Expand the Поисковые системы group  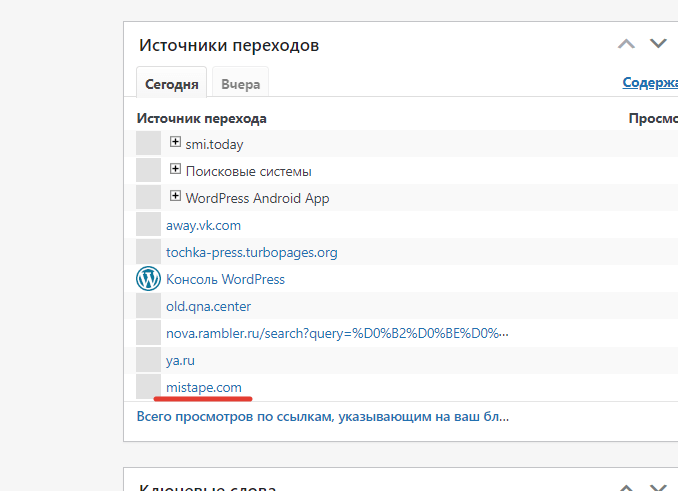(x=175, y=169)
